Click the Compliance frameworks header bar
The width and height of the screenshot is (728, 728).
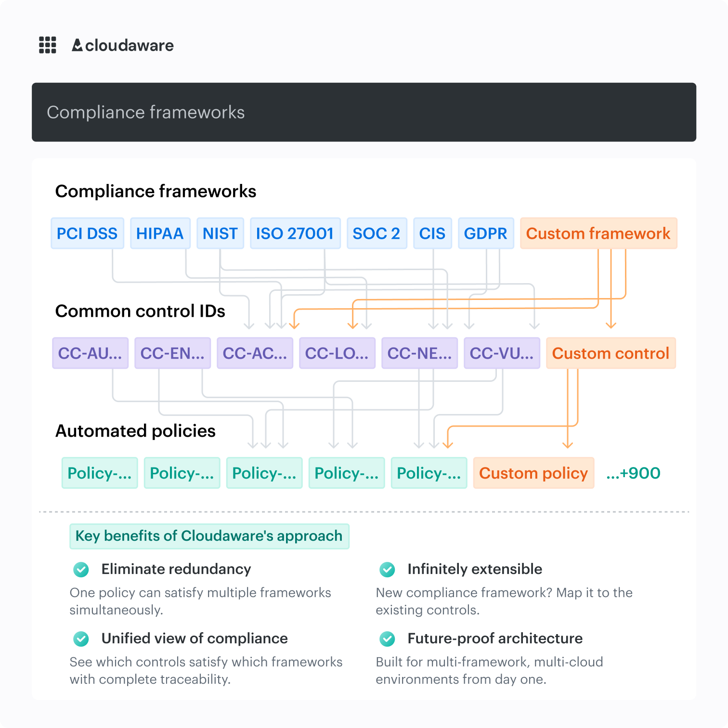coord(364,112)
